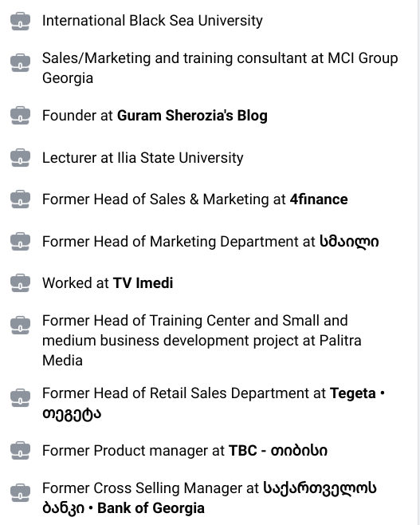420x525 pixels.
Task: Click briefcase icon next to MCI Group Georgia
Action: 21,62
